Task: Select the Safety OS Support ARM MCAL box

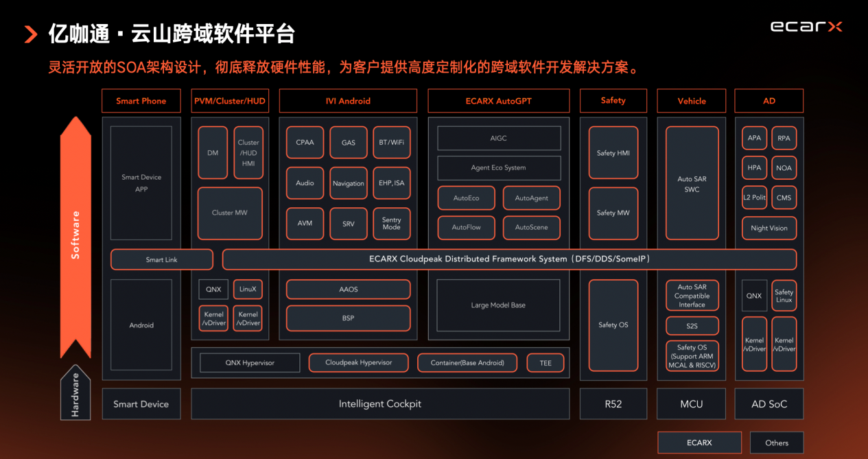Action: click(692, 356)
